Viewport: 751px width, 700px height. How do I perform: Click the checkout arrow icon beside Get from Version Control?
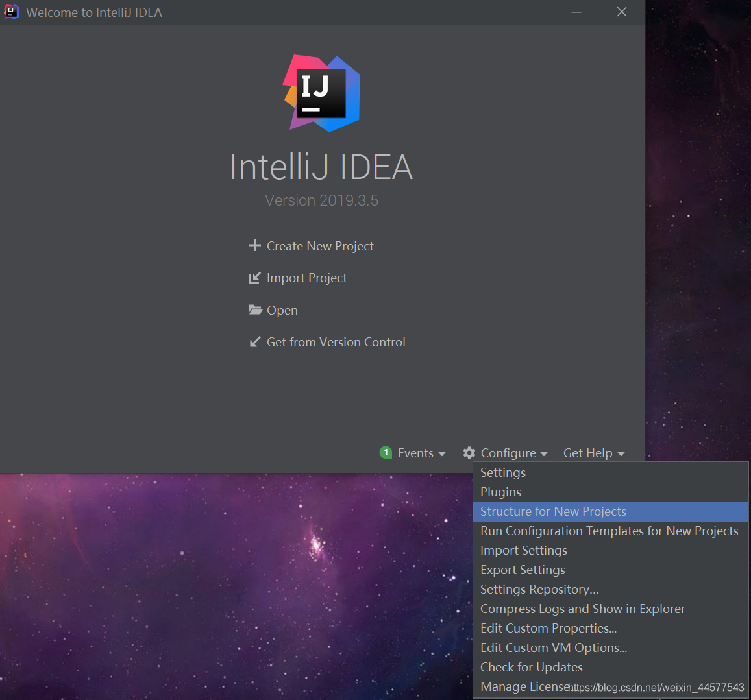(x=255, y=342)
